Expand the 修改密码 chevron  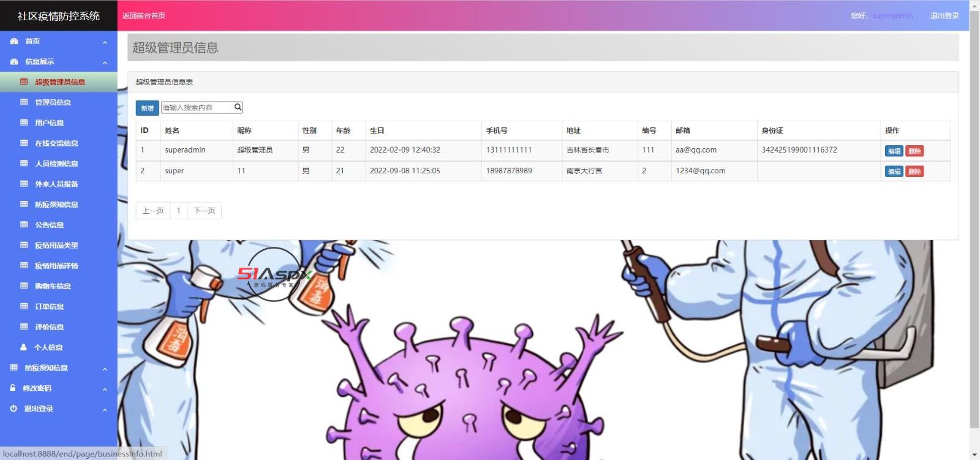click(x=105, y=388)
